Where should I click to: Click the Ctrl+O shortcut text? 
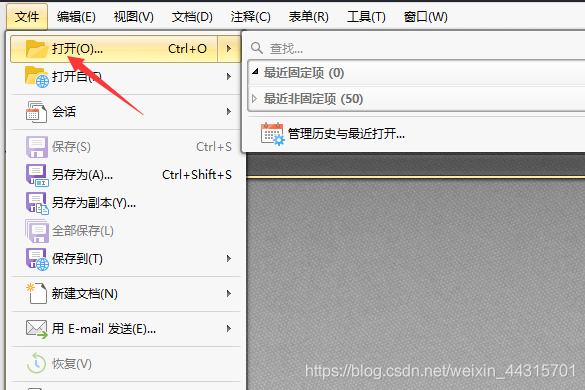pos(187,49)
